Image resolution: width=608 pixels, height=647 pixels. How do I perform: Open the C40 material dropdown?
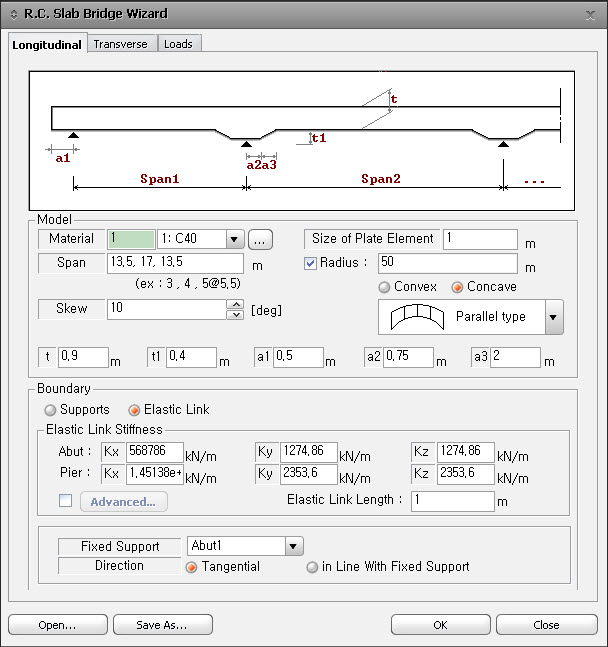point(235,239)
